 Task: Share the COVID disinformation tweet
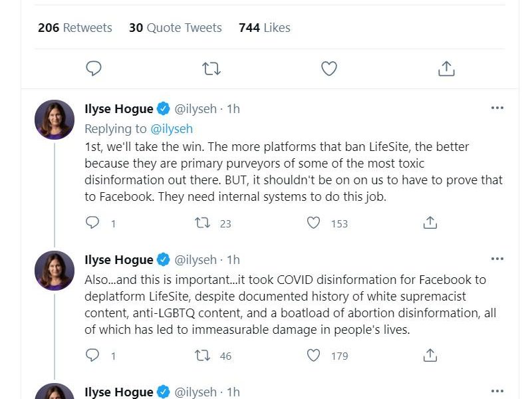[x=430, y=356]
